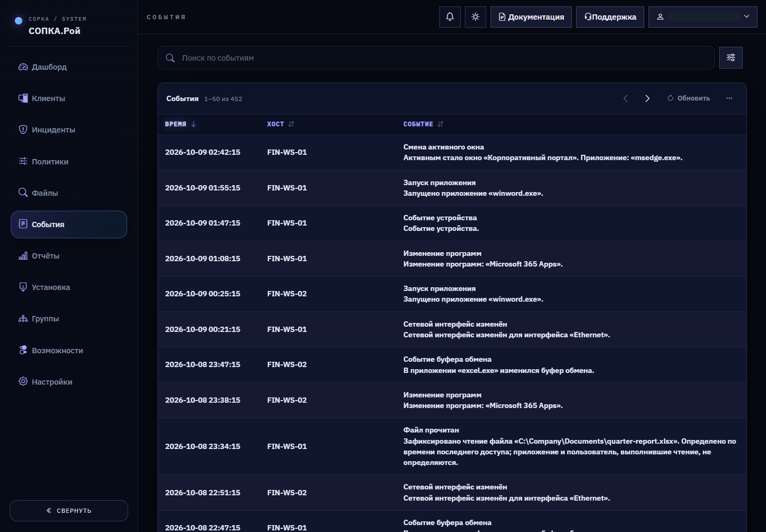This screenshot has width=766, height=532.
Task: Open Политики in the sidebar
Action: (69, 162)
